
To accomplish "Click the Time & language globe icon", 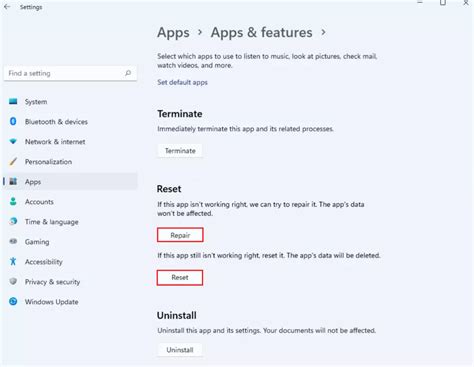I will 13,221.
